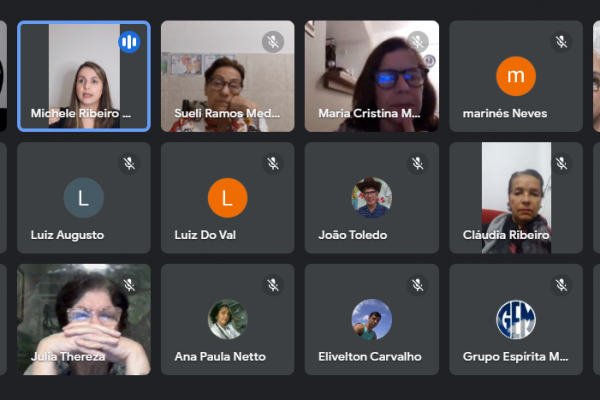Click the muted mic icon on marinés Neves
Image resolution: width=600 pixels, height=400 pixels.
[561, 42]
